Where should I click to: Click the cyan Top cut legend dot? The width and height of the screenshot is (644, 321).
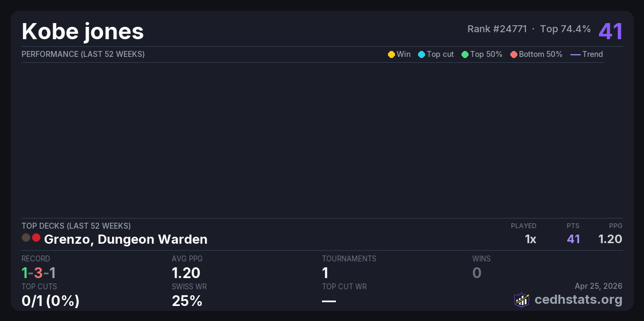click(421, 54)
